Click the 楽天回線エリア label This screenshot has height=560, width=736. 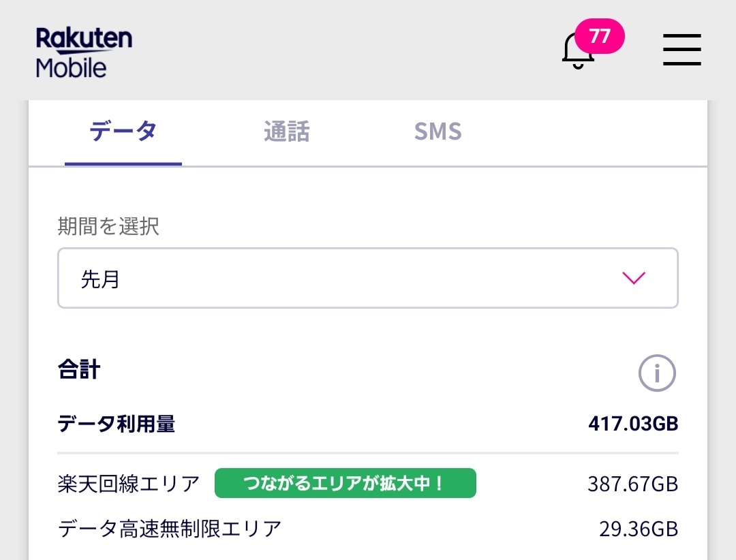click(129, 484)
